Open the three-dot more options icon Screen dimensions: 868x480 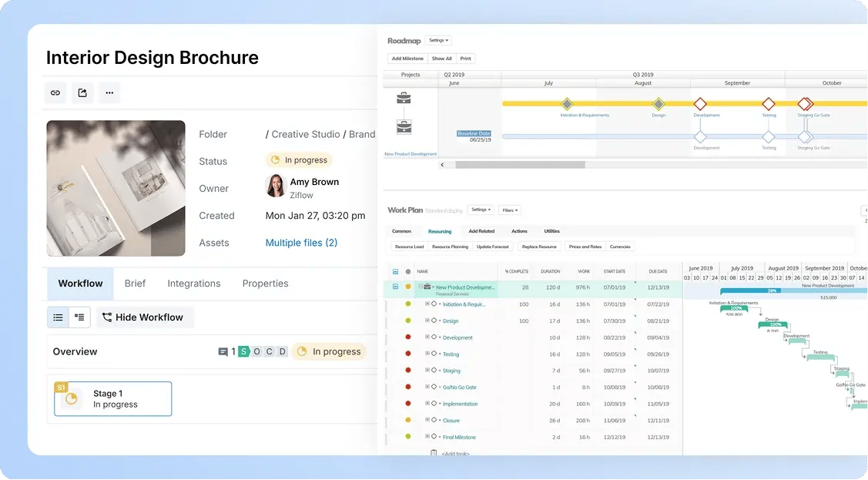109,92
